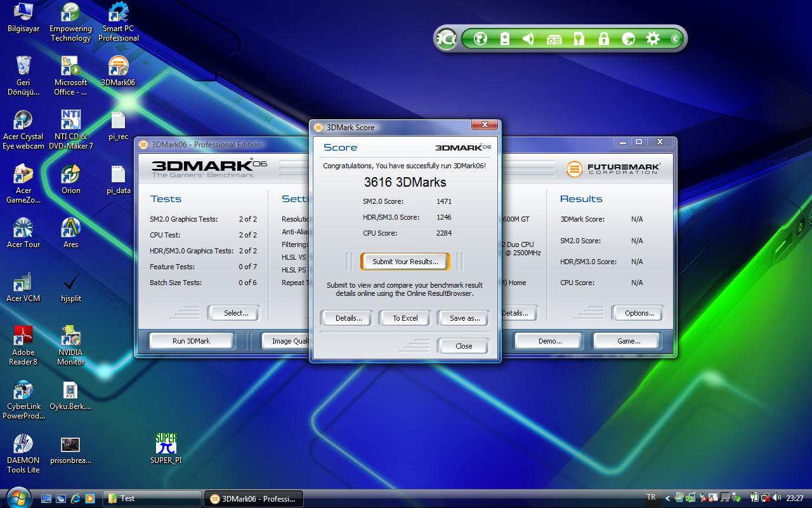Select the Acer Crystal Eye webcam icon
Screen dimensions: 812x508
pyautogui.click(x=23, y=130)
